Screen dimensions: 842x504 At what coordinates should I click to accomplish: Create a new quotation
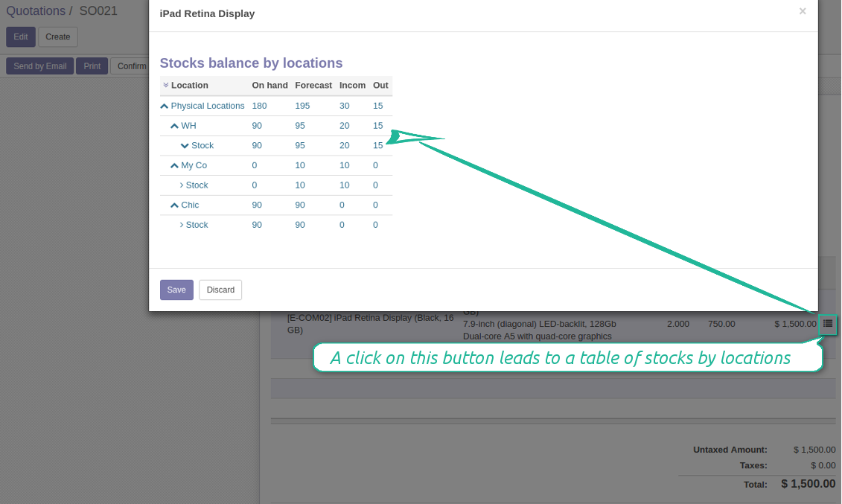[x=58, y=37]
